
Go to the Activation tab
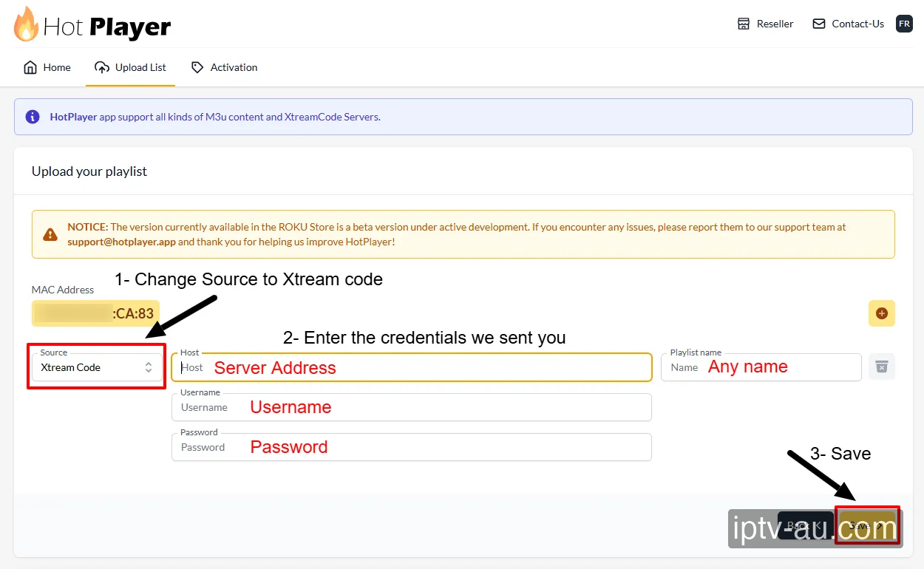point(224,67)
